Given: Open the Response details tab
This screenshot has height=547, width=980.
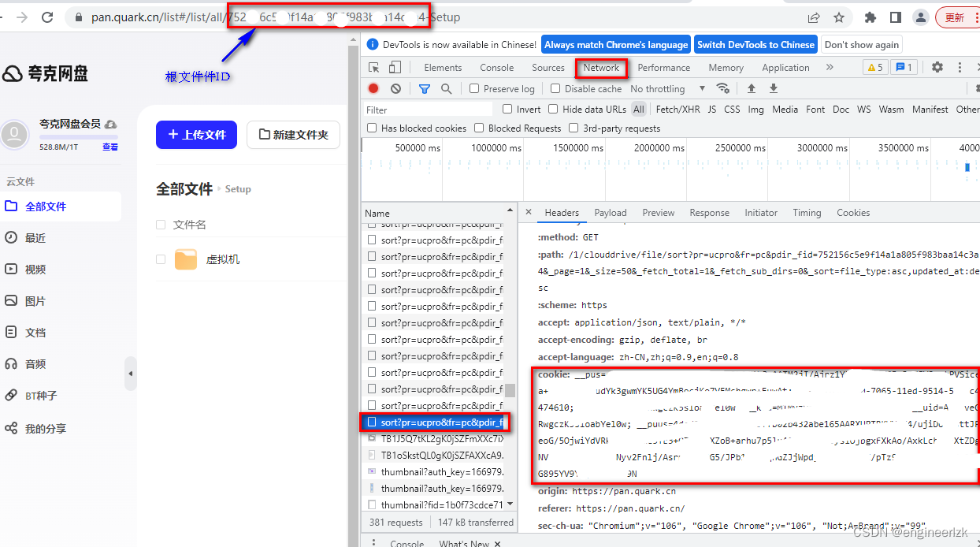Looking at the screenshot, I should (709, 213).
